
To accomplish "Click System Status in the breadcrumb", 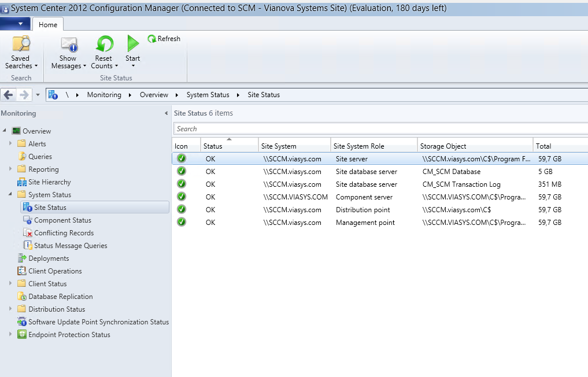I will [x=208, y=95].
